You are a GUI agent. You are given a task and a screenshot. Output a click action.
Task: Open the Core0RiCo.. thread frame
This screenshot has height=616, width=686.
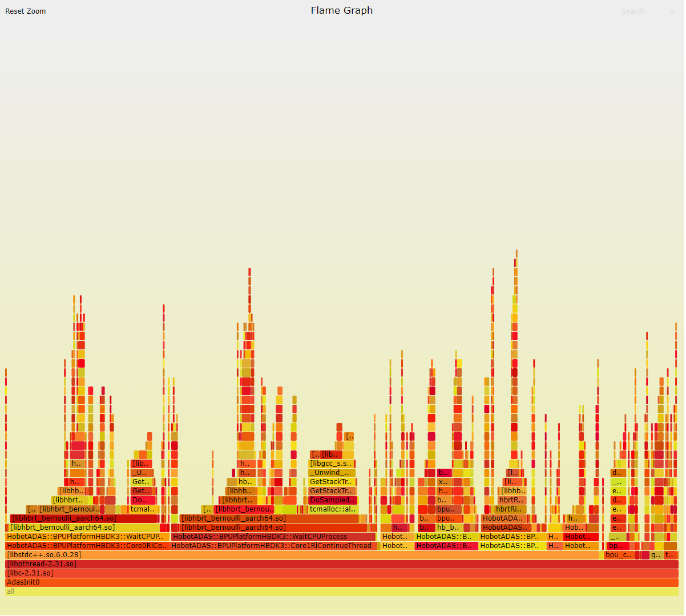pos(87,546)
